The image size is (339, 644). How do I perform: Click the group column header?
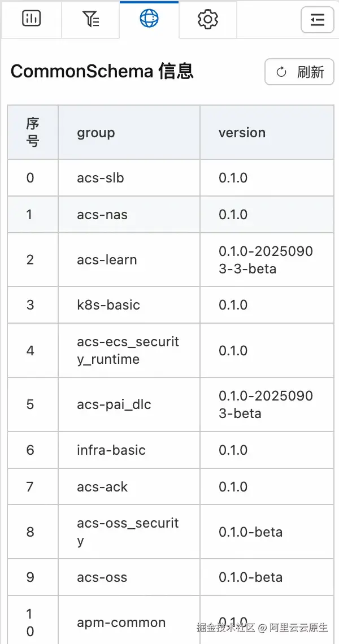[x=96, y=133]
